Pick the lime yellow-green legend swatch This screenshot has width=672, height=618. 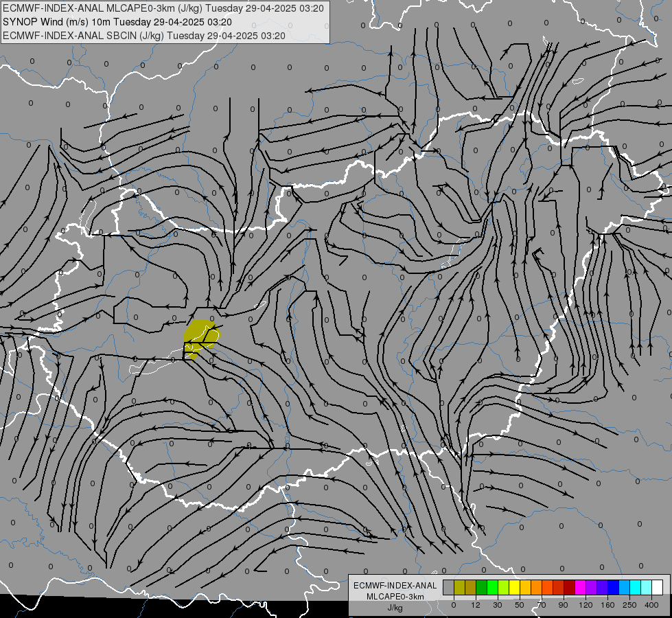coord(504,587)
